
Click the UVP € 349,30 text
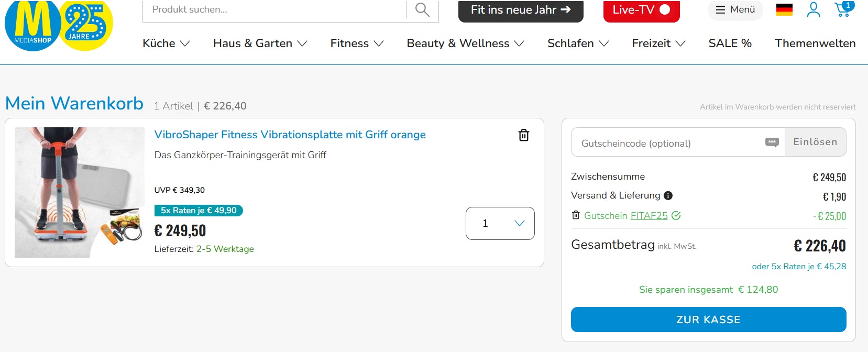[179, 190]
